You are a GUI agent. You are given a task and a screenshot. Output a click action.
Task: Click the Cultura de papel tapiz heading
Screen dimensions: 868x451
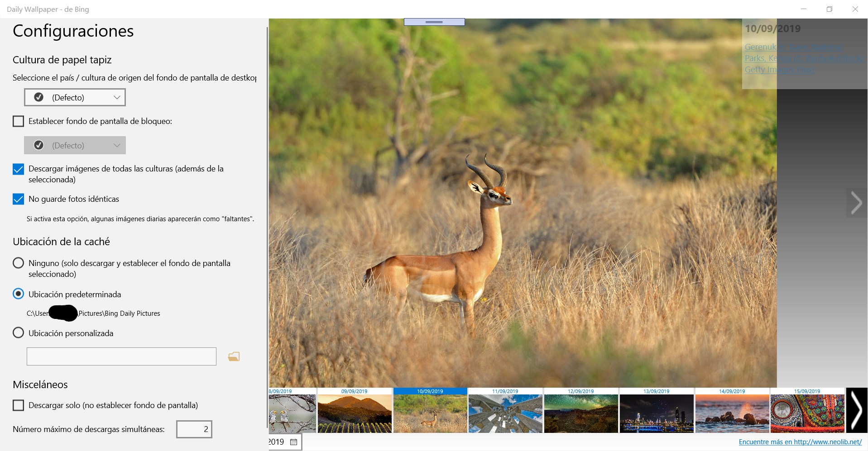point(62,60)
